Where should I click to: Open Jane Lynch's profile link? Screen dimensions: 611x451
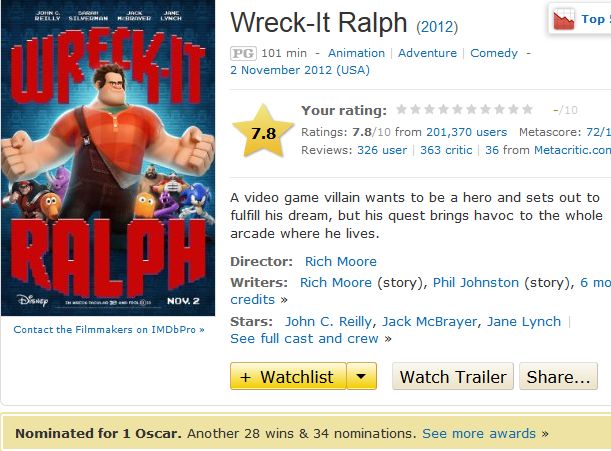pyautogui.click(x=524, y=322)
